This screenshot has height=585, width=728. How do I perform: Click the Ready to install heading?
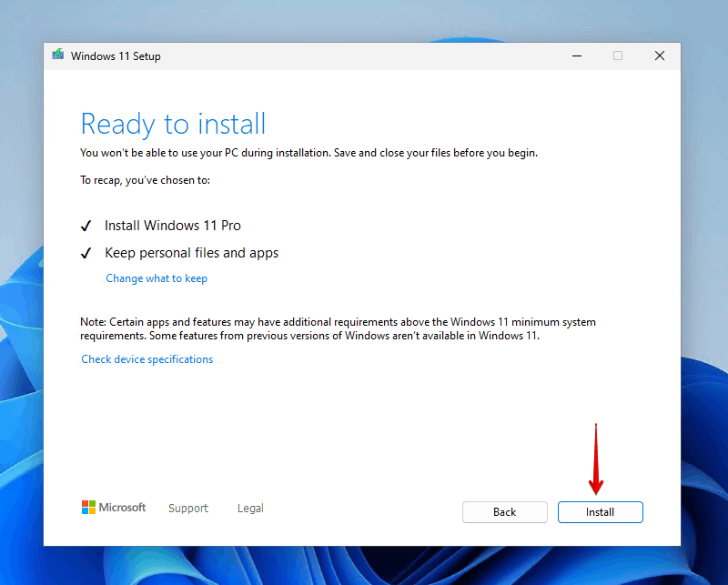click(x=173, y=124)
